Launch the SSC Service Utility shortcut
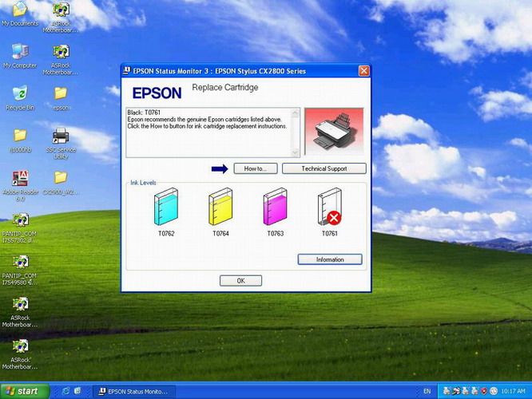532x399 pixels. (61, 143)
